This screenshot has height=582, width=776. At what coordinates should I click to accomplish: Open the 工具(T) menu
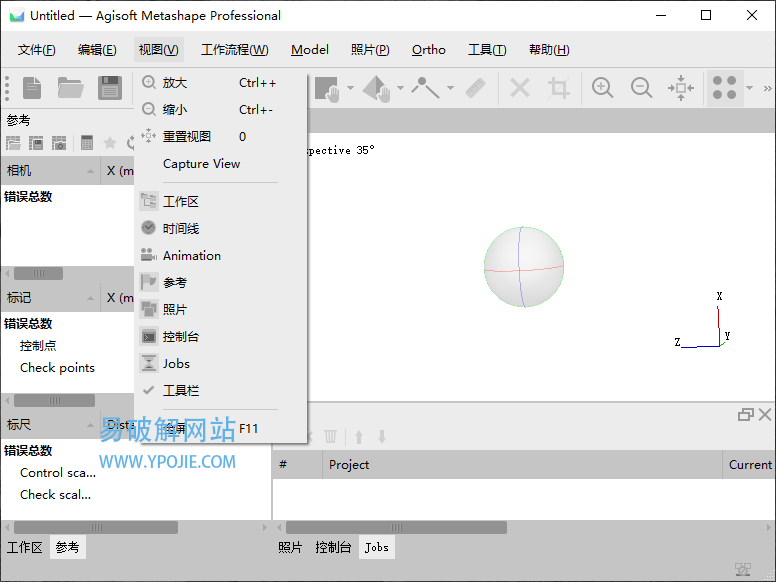point(487,50)
